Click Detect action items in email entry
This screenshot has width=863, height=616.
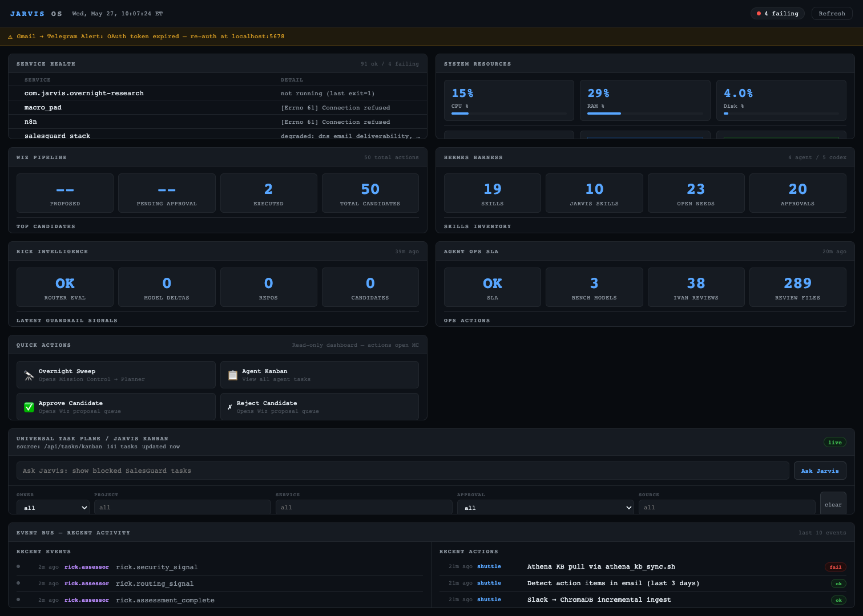(613, 583)
